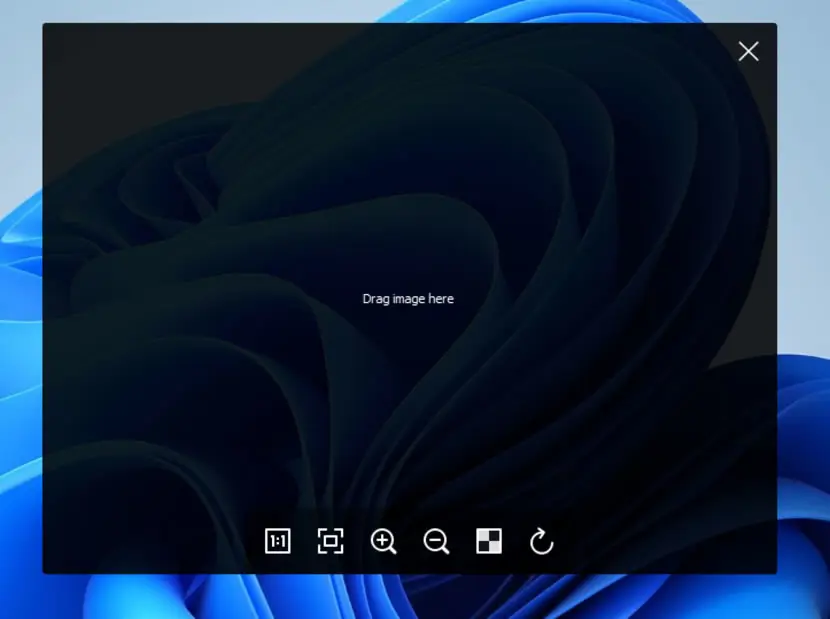Click the zoom in magnifier icon
Viewport: 830px width, 619px height.
[383, 541]
